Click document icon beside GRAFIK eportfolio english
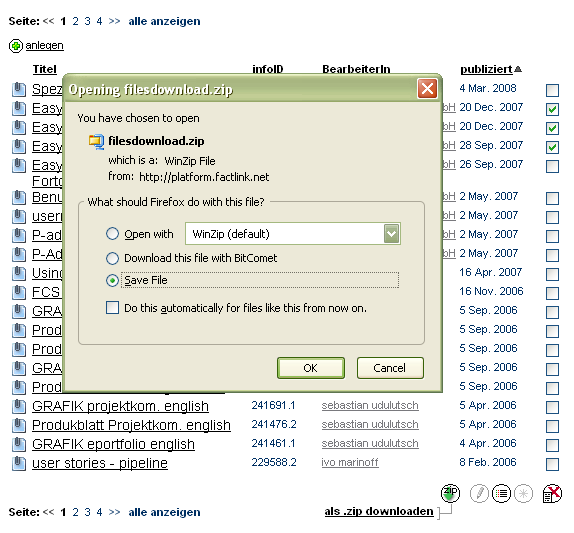 pos(19,444)
